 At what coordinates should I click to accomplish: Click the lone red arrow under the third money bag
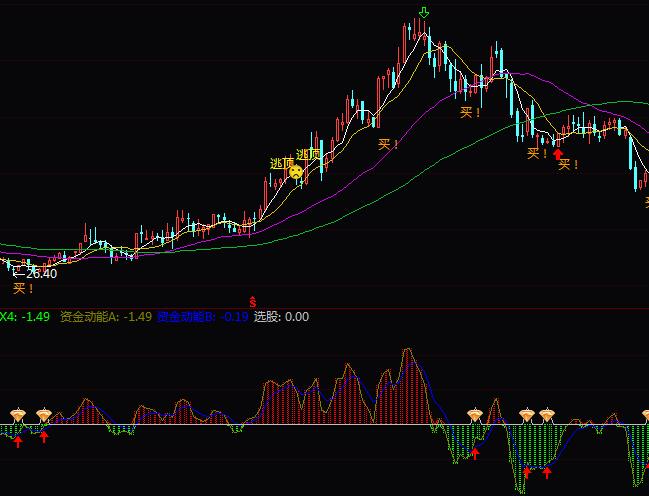point(475,454)
